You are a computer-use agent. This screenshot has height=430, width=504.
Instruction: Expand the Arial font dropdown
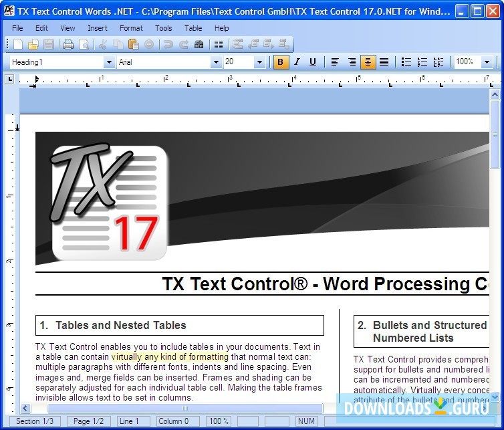point(216,62)
